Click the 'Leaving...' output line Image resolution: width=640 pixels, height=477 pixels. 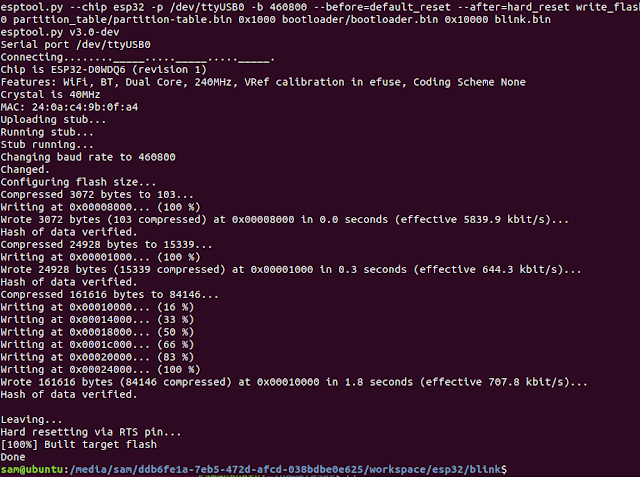click(31, 419)
